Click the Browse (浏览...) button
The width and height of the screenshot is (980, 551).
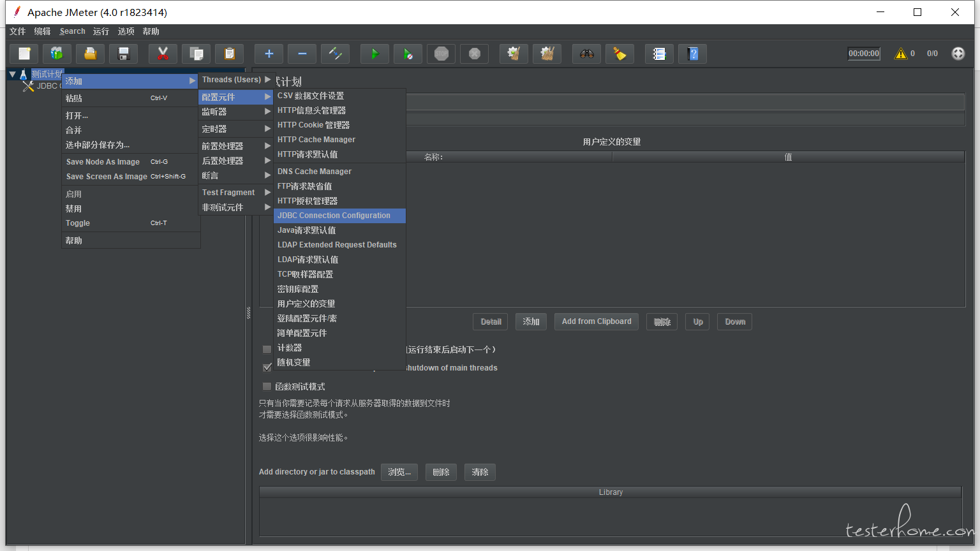(x=399, y=472)
